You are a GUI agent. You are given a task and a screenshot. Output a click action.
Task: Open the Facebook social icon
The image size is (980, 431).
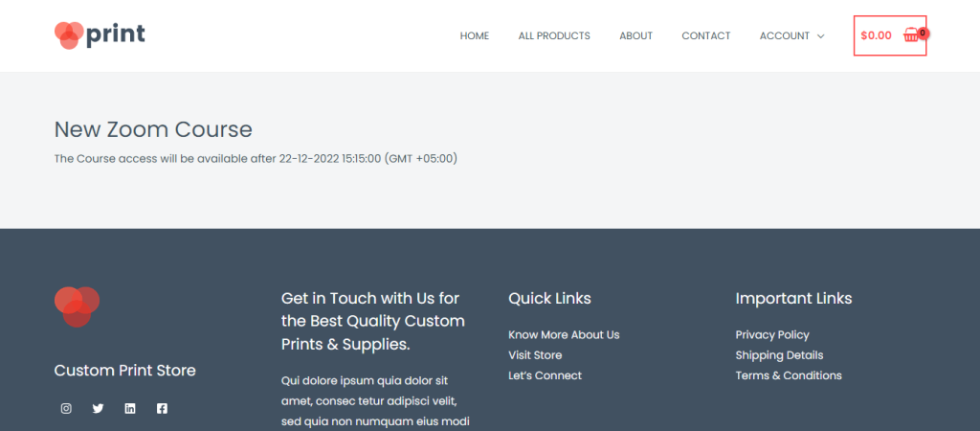pyautogui.click(x=162, y=408)
